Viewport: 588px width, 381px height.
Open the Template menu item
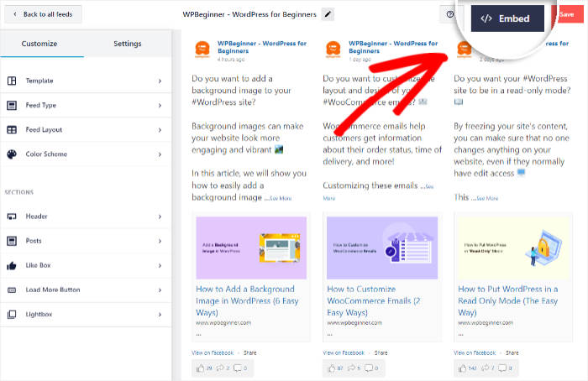86,81
